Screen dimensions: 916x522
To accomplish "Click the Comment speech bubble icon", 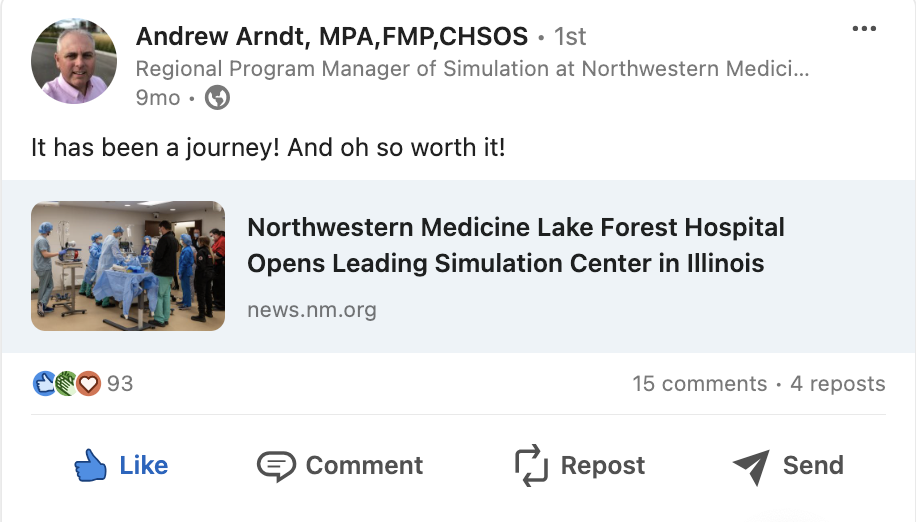I will coord(276,466).
